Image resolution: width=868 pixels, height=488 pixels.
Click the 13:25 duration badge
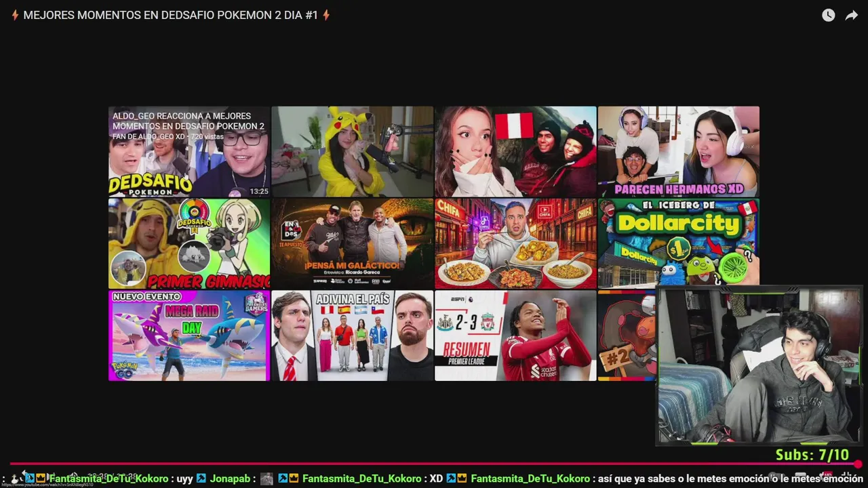coord(259,191)
